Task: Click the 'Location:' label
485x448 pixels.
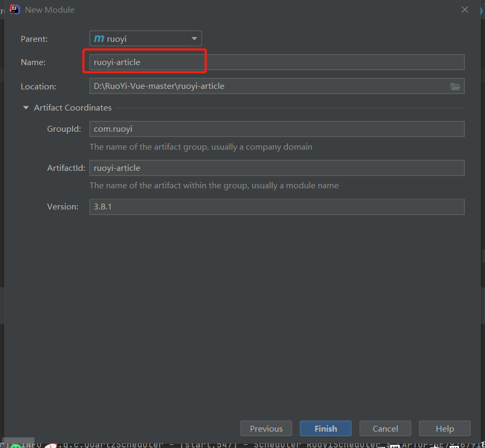Action: pos(38,87)
